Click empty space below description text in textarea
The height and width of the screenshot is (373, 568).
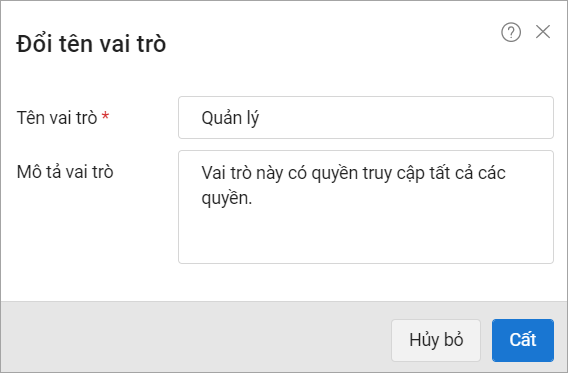click(x=366, y=237)
